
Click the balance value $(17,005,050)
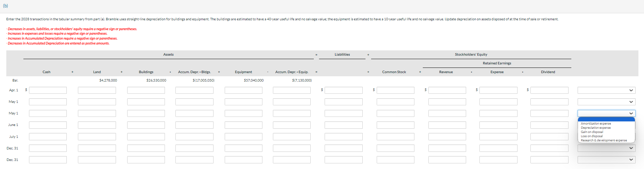203,80
